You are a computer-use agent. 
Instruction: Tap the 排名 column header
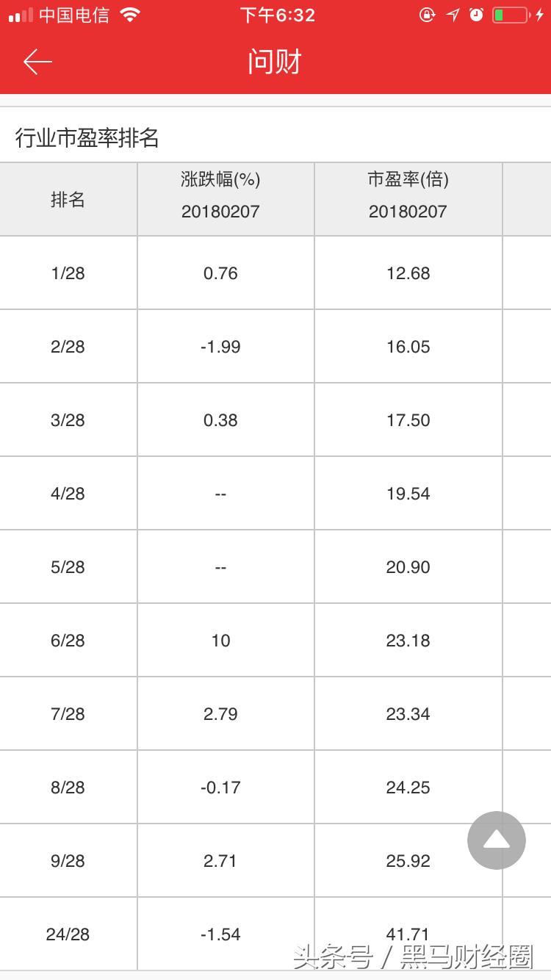click(68, 199)
